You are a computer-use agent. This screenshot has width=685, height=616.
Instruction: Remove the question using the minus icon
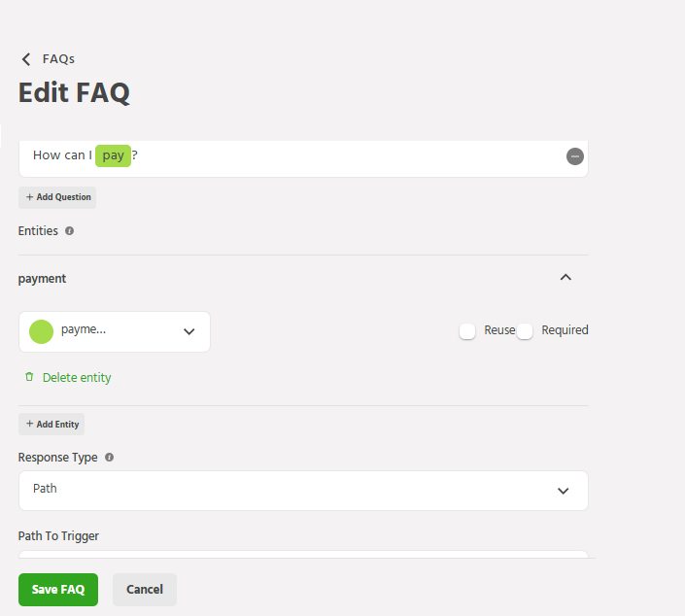coord(575,156)
